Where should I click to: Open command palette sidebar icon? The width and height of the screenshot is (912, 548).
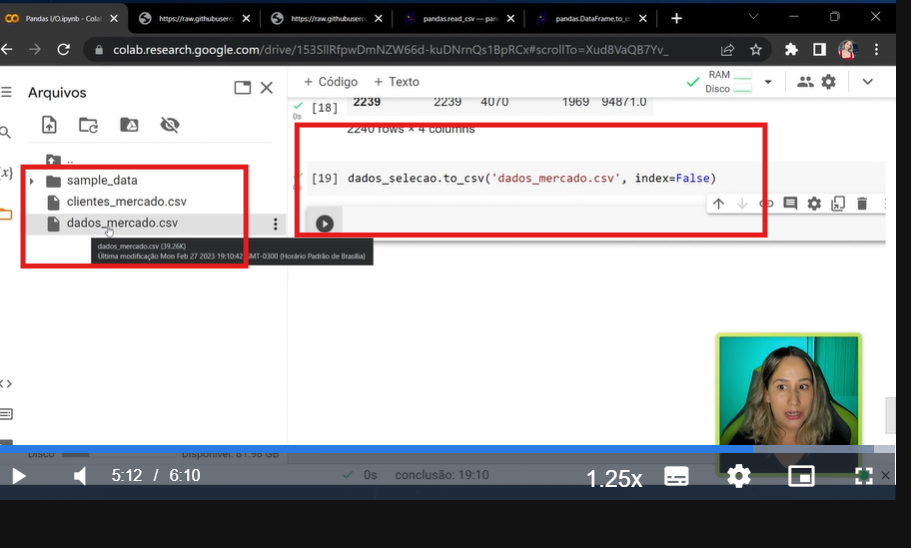6,414
